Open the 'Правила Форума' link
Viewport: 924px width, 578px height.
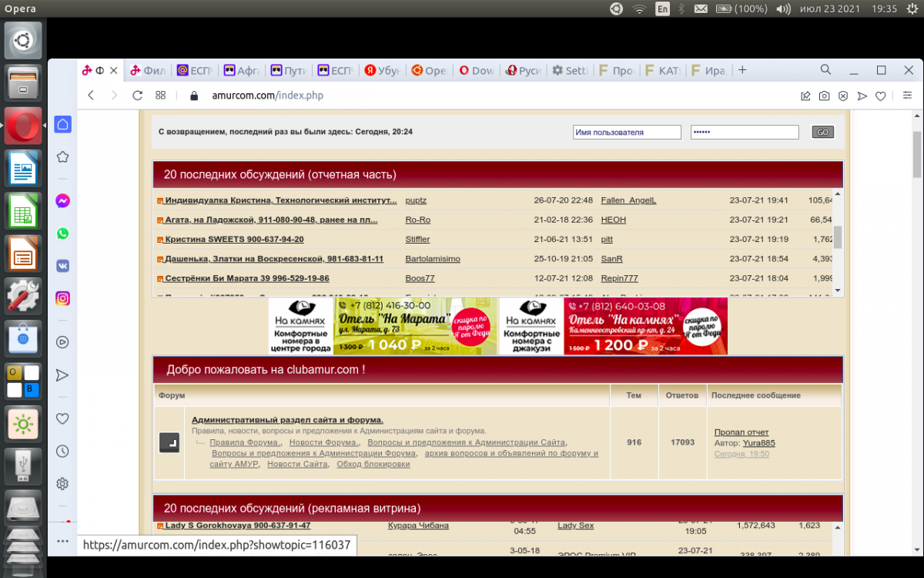tap(245, 442)
